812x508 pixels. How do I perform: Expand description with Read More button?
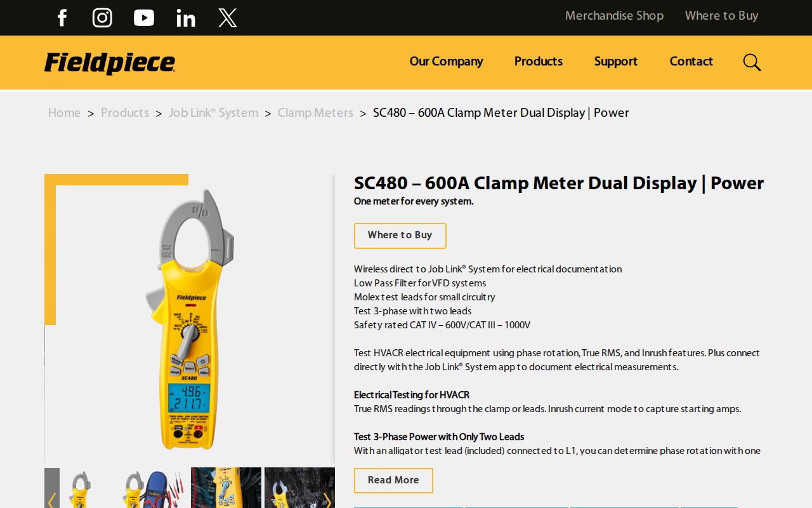pos(393,480)
